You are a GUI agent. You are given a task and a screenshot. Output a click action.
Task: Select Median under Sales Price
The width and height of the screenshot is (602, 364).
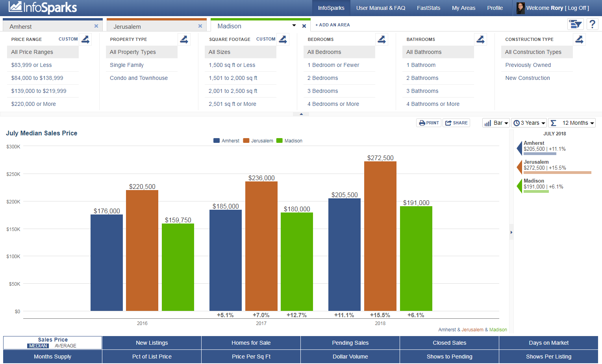(x=38, y=346)
